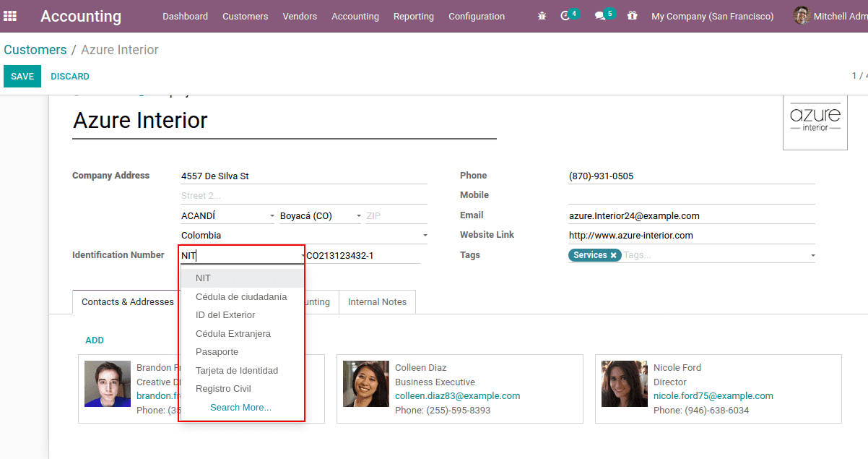Expand the state Boyacá (CO) dropdown
The image size is (868, 459).
359,216
